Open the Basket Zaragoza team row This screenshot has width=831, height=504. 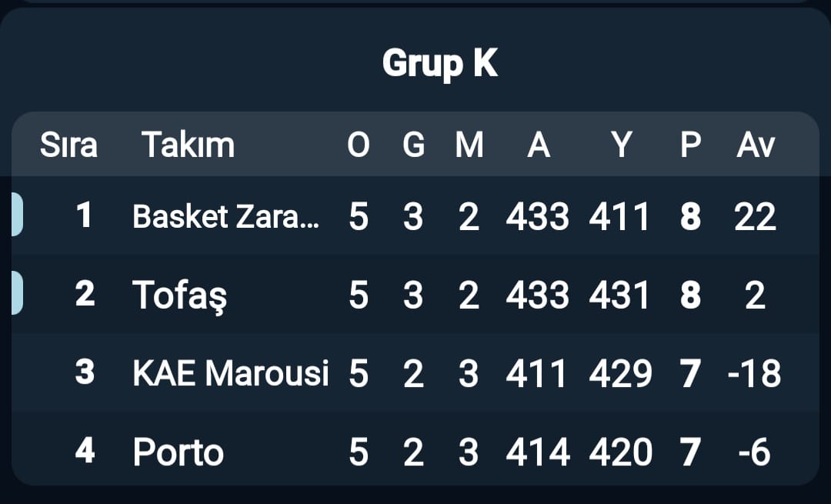(226, 218)
